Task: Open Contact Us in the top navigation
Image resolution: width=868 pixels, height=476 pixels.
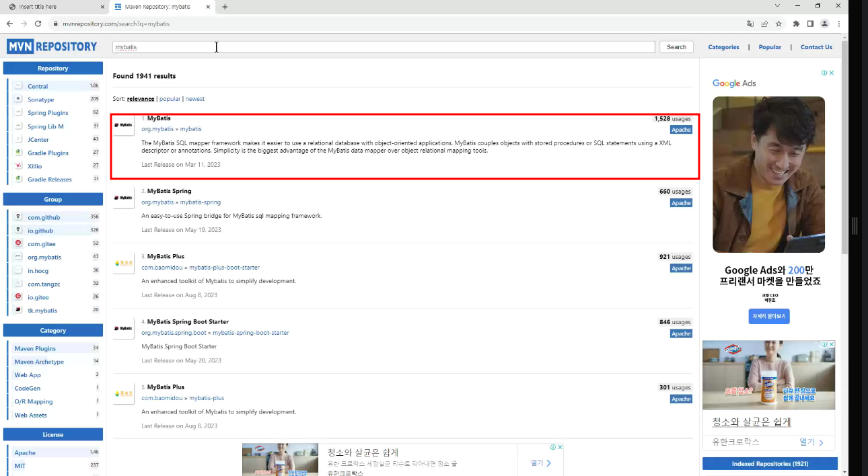Action: coord(816,47)
